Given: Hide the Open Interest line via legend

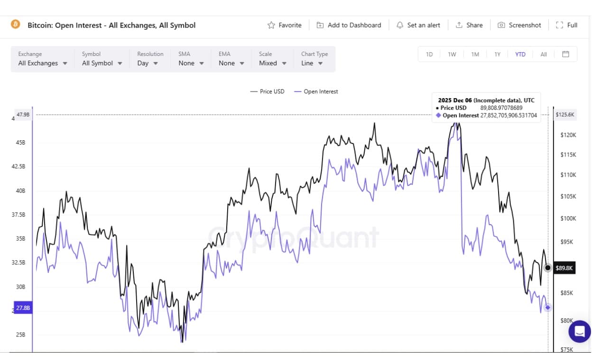Looking at the screenshot, I should coord(316,91).
